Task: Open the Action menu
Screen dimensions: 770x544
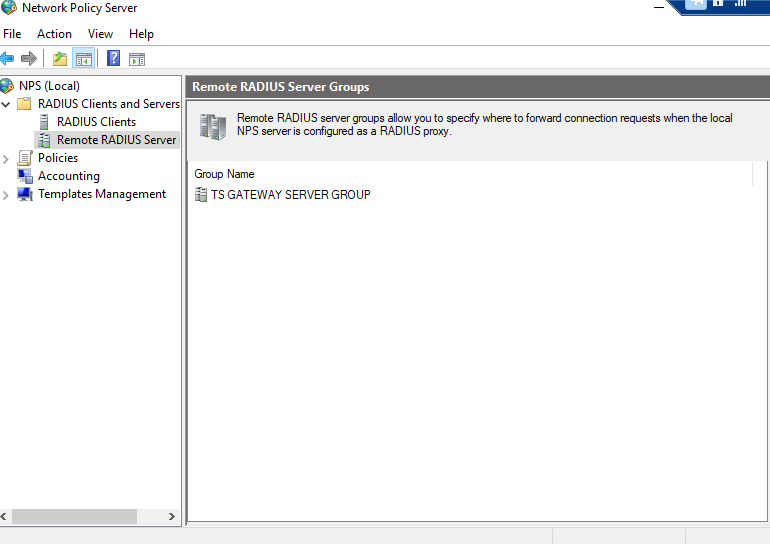Action: click(x=54, y=34)
